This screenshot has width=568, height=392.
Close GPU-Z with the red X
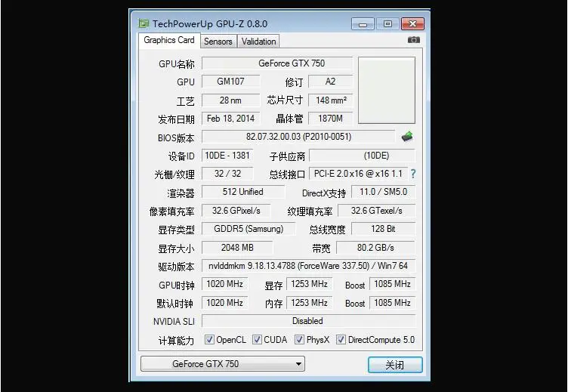pyautogui.click(x=412, y=24)
